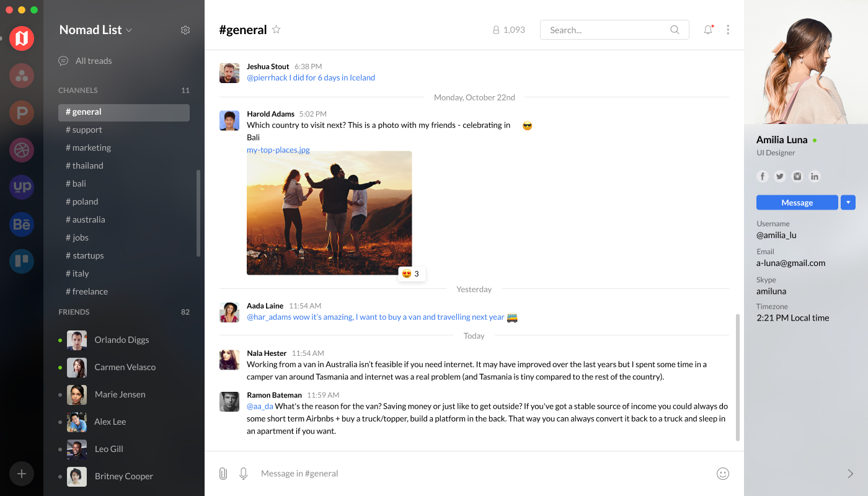Click the chat messages scrollbar
This screenshot has width=868, height=496.
738,377
